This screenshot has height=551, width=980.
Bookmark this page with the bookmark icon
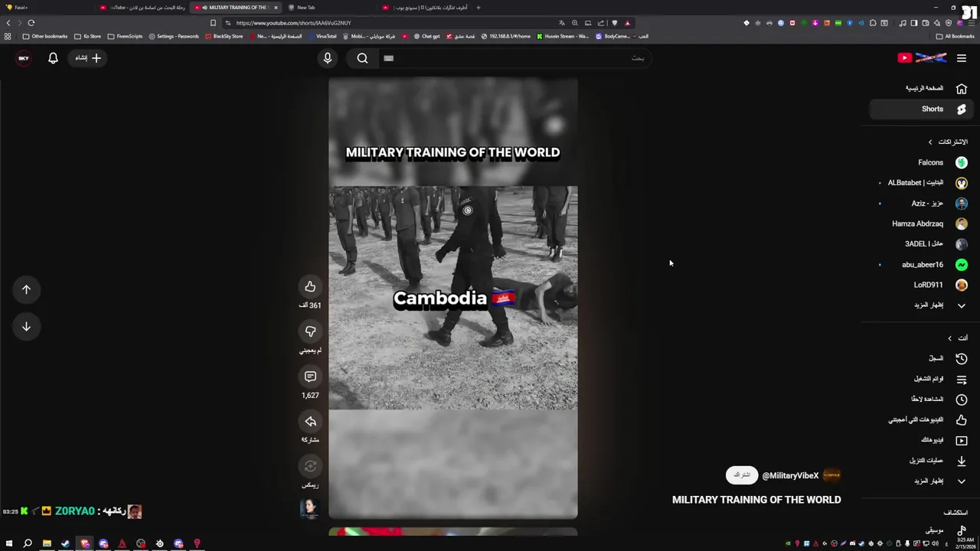point(213,23)
